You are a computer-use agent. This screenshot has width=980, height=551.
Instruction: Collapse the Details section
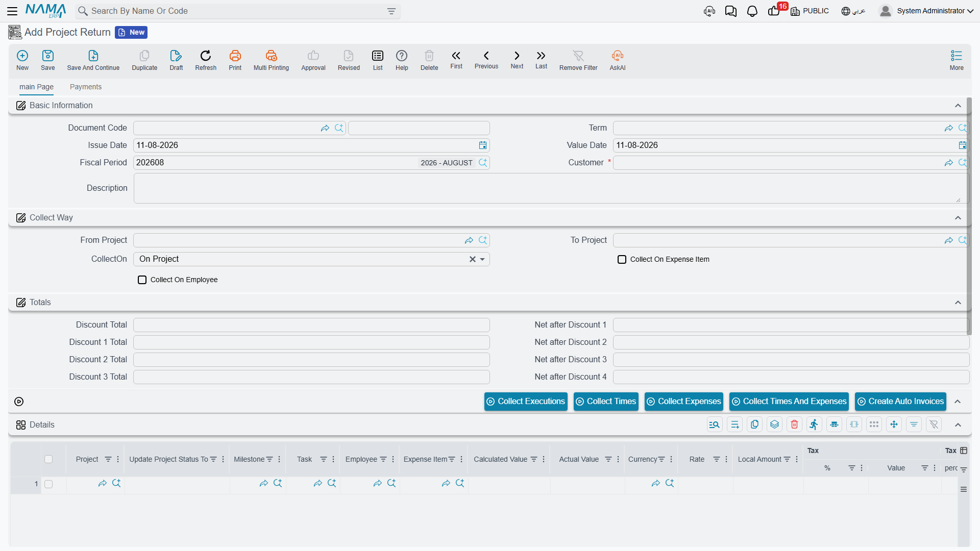pos(958,425)
